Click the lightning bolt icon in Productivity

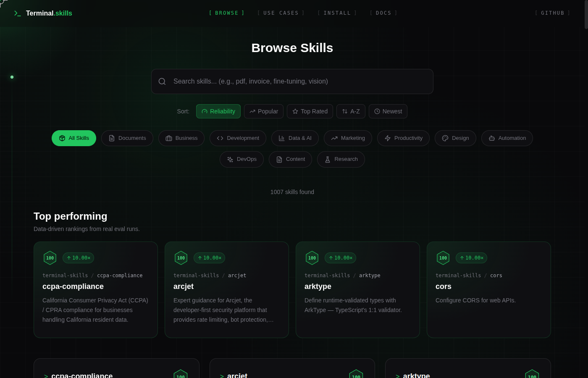388,138
